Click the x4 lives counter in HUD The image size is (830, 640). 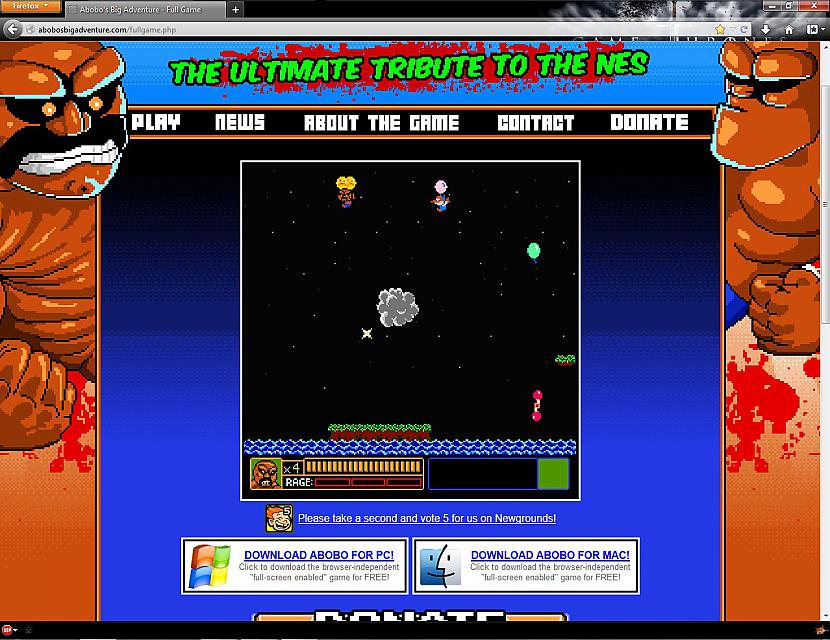(292, 468)
